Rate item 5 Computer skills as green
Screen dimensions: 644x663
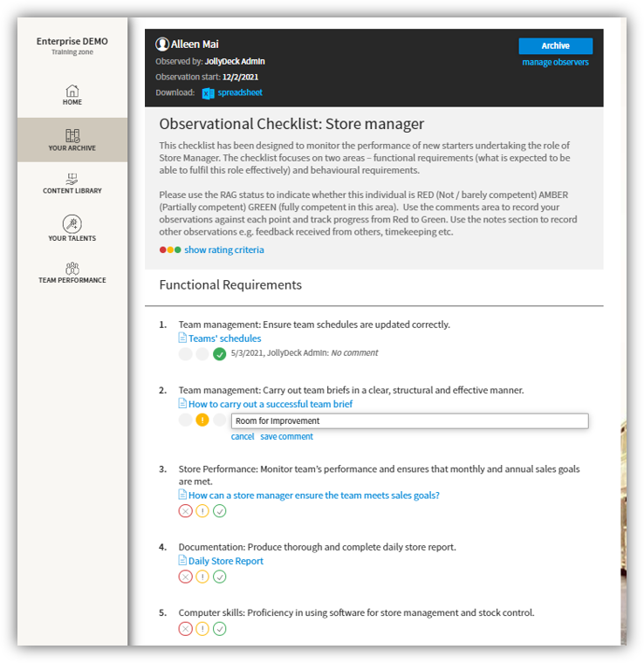point(219,629)
